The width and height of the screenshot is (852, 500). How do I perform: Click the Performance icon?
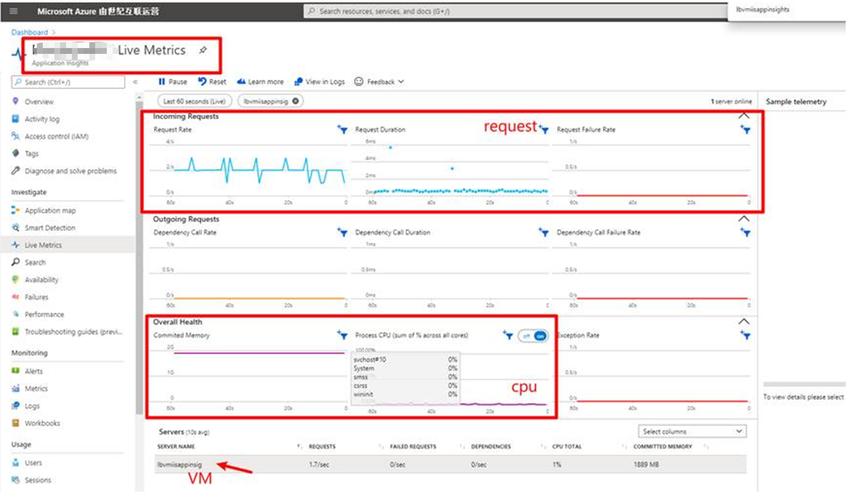point(15,314)
